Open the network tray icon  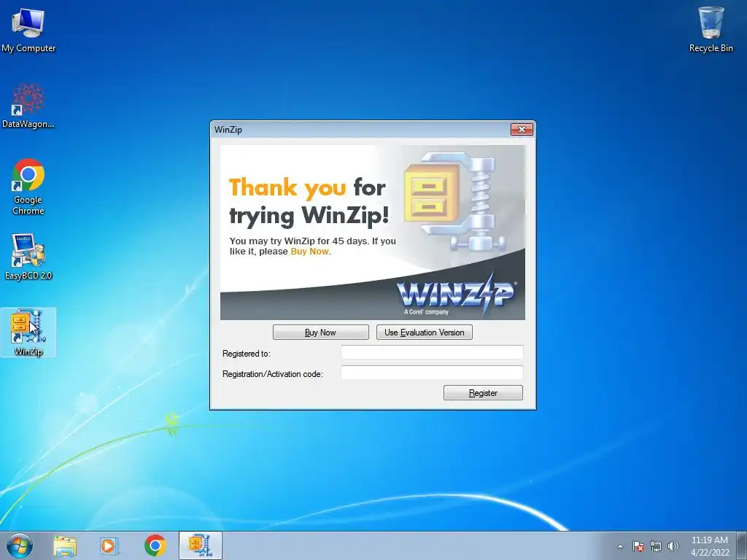click(x=656, y=546)
